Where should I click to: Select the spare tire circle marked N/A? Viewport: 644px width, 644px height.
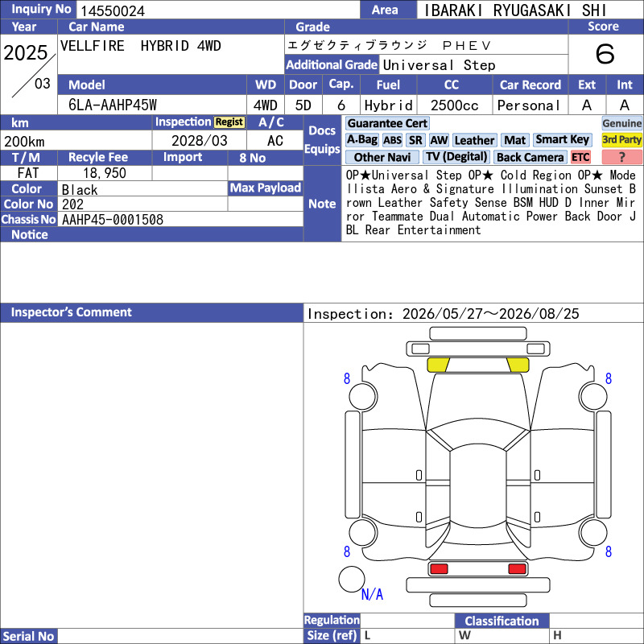pyautogui.click(x=352, y=579)
